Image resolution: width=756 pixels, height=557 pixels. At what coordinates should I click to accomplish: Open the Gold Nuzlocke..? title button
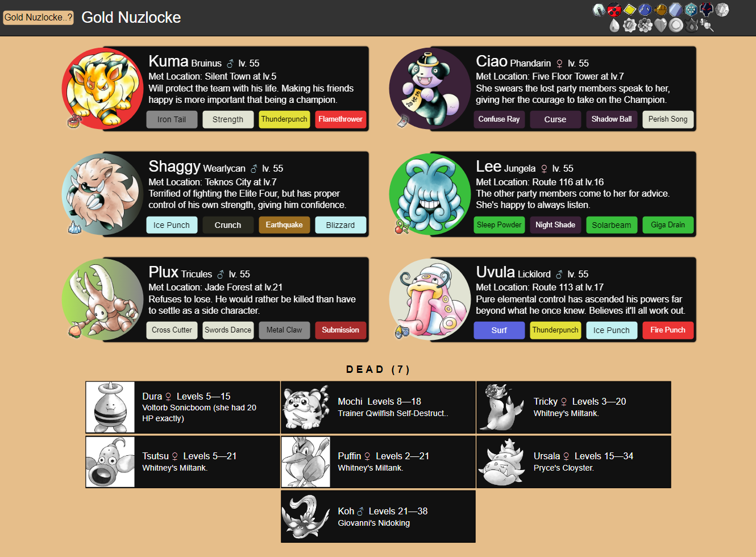point(39,18)
